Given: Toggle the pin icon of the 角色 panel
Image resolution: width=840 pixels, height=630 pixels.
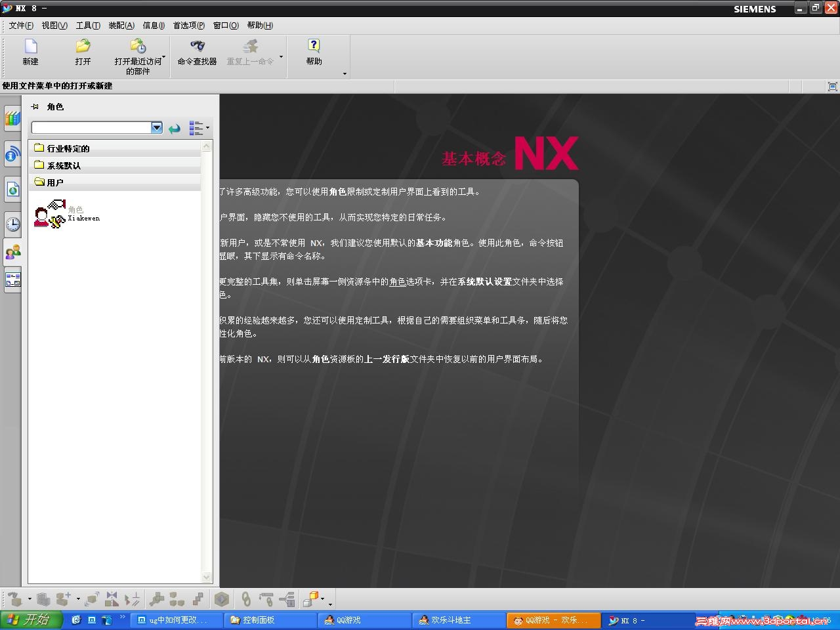Looking at the screenshot, I should point(35,106).
